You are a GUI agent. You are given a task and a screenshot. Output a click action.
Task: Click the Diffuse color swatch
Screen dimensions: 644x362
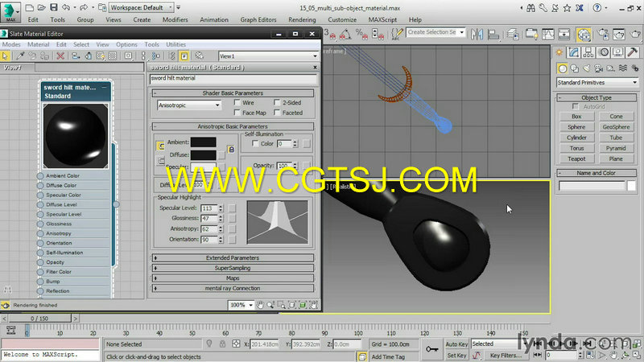tap(204, 154)
